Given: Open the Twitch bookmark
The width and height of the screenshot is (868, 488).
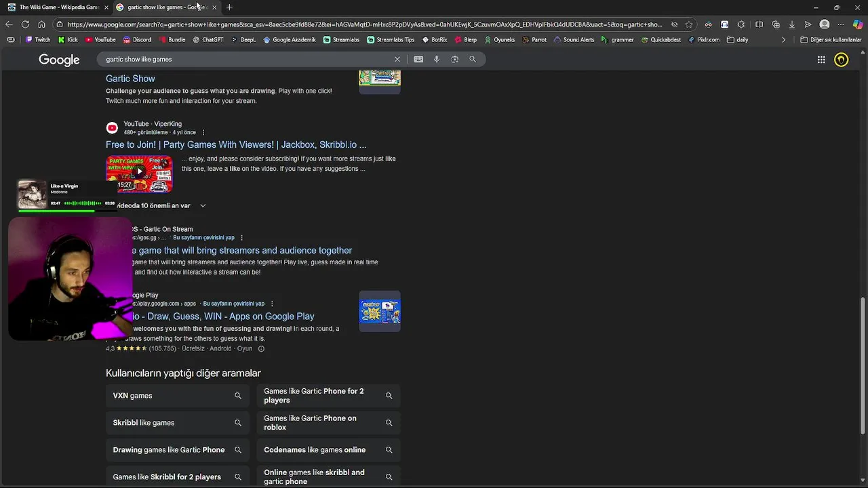Looking at the screenshot, I should click(x=38, y=39).
